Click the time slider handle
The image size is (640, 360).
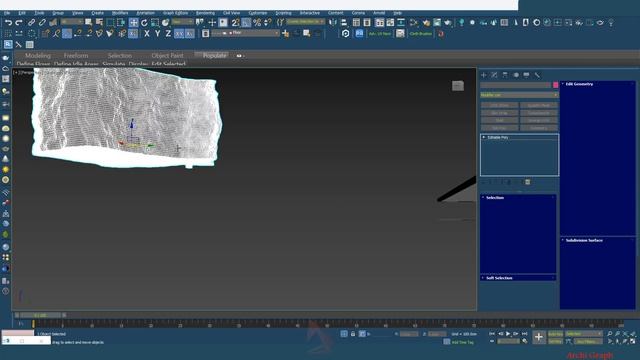click(40, 315)
